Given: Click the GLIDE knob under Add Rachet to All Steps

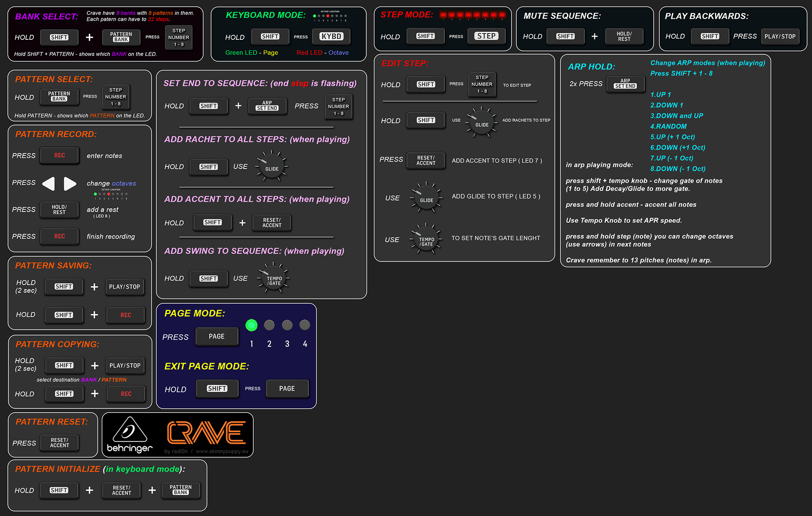Looking at the screenshot, I should point(272,167).
